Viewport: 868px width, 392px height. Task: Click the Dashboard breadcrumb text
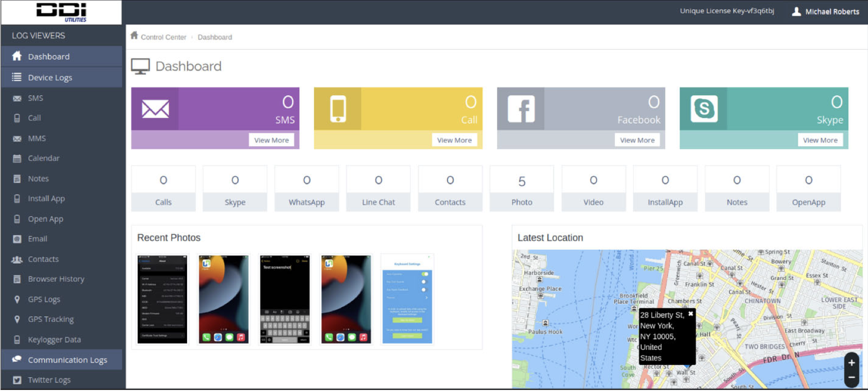click(x=215, y=37)
